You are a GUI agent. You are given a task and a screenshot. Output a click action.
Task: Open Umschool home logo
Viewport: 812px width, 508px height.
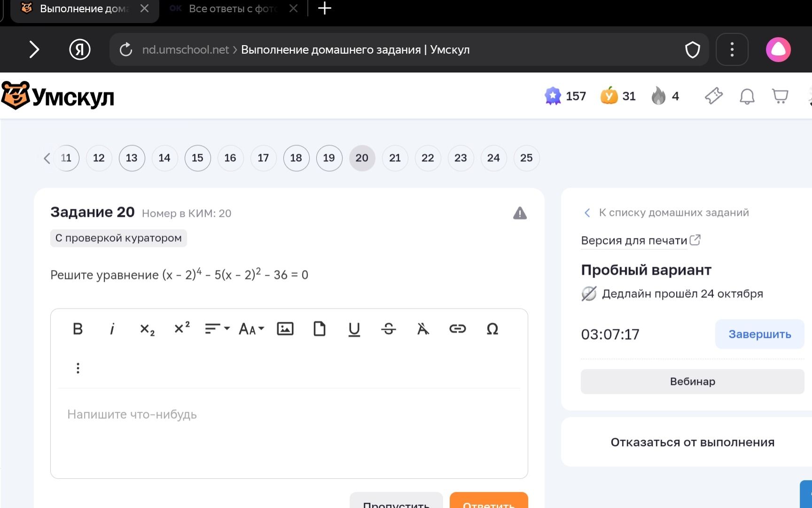[x=58, y=96]
